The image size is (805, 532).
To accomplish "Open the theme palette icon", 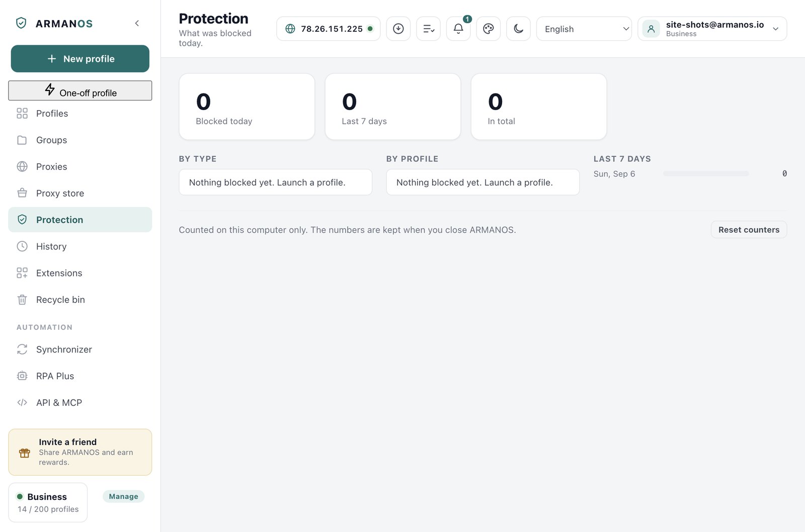I will pos(489,29).
